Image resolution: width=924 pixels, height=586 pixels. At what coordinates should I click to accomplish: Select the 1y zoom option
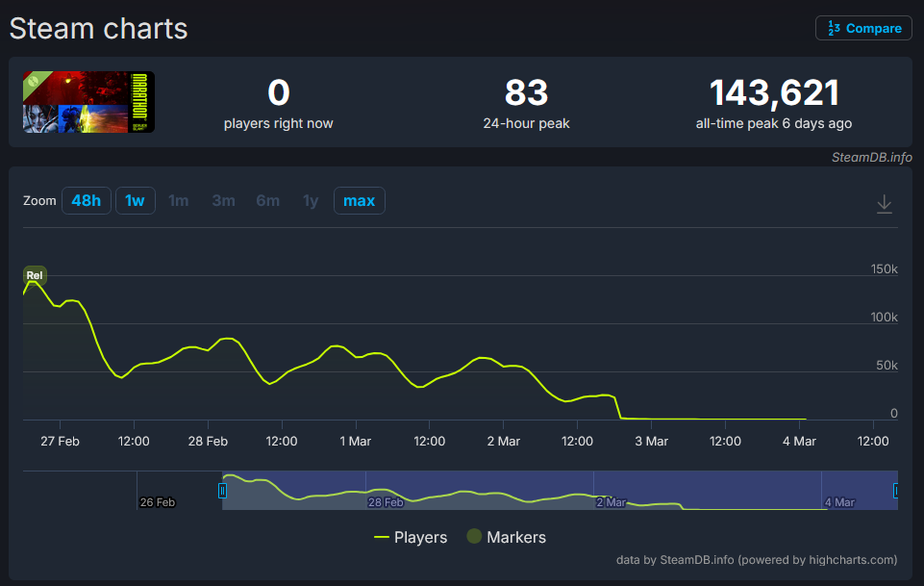click(x=311, y=200)
